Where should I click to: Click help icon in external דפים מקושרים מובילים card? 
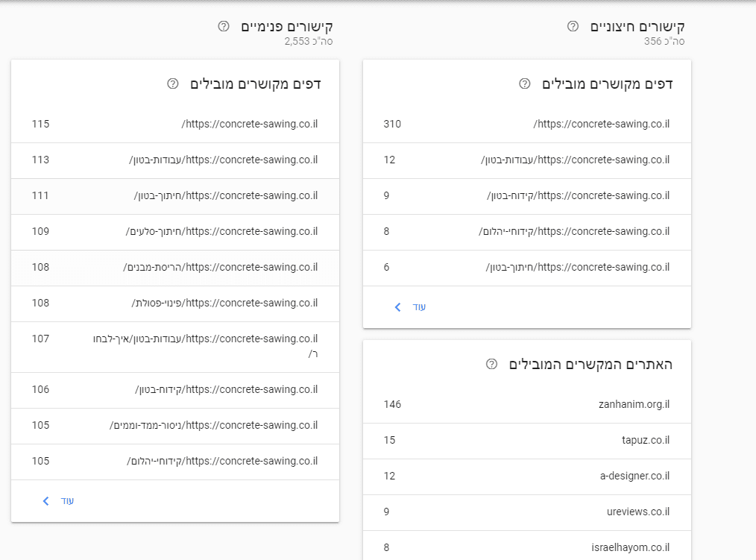(x=525, y=84)
